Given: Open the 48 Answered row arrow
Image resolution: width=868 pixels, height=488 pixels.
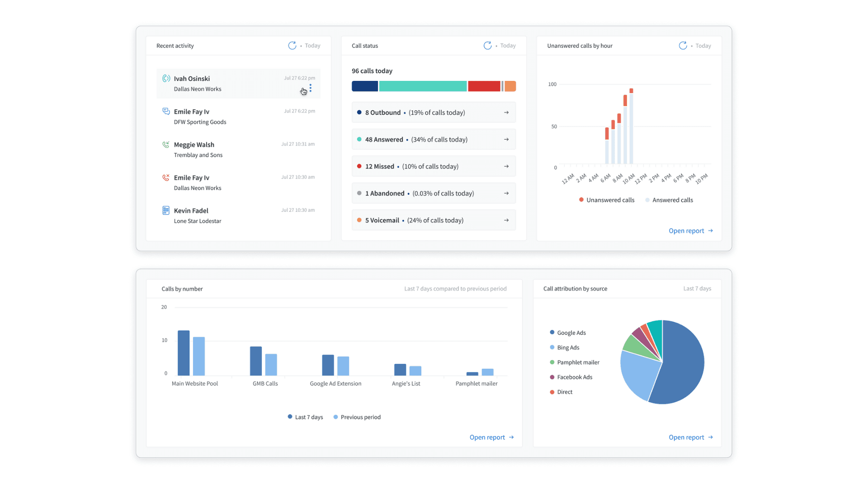Looking at the screenshot, I should (x=506, y=140).
